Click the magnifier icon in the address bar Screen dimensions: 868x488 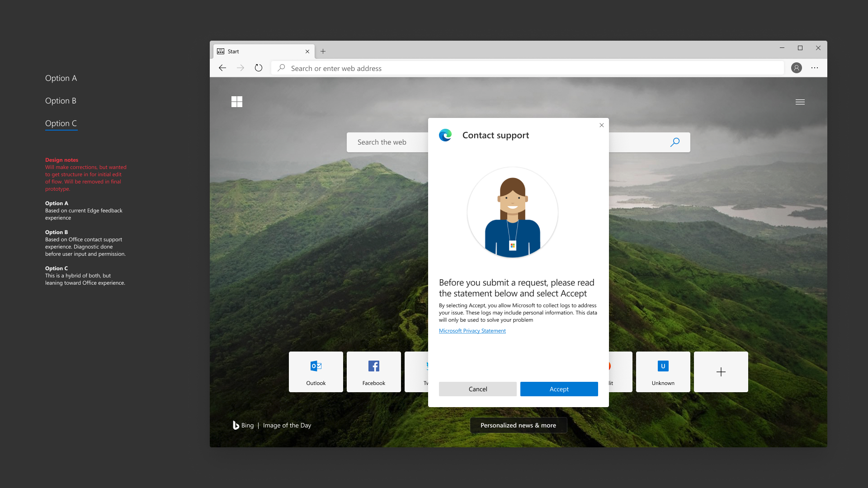281,68
